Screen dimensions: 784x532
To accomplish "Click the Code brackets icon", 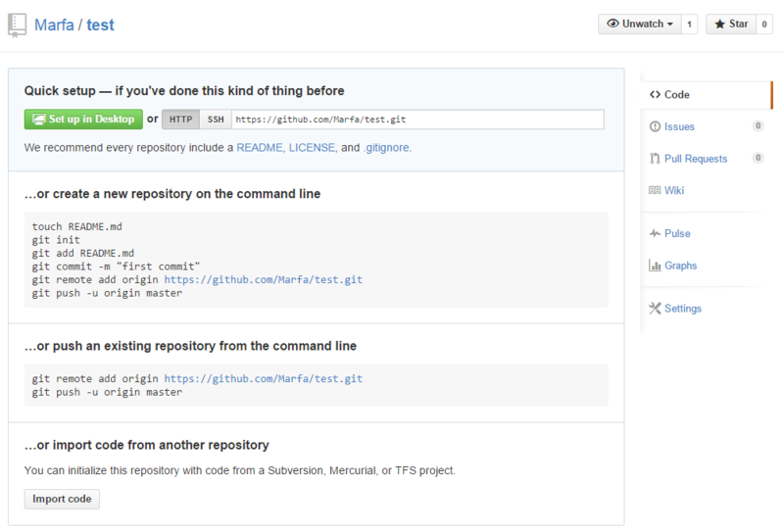I will coord(655,94).
